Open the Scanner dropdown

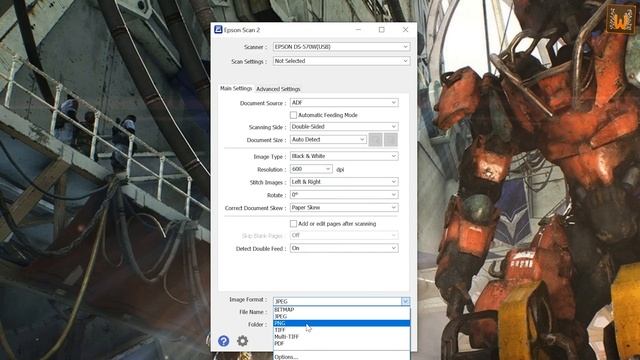pyautogui.click(x=341, y=47)
